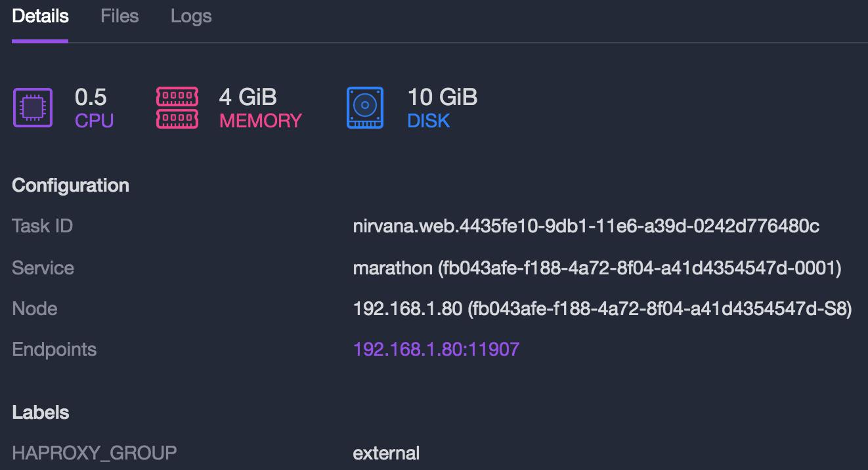Click the Endpoints field label
The width and height of the screenshot is (868, 470).
pyautogui.click(x=54, y=349)
